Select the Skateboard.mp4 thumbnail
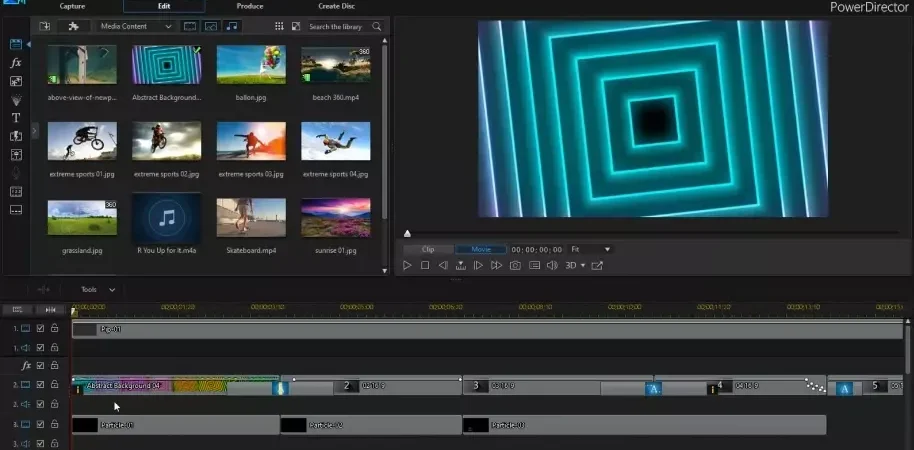 click(x=251, y=217)
